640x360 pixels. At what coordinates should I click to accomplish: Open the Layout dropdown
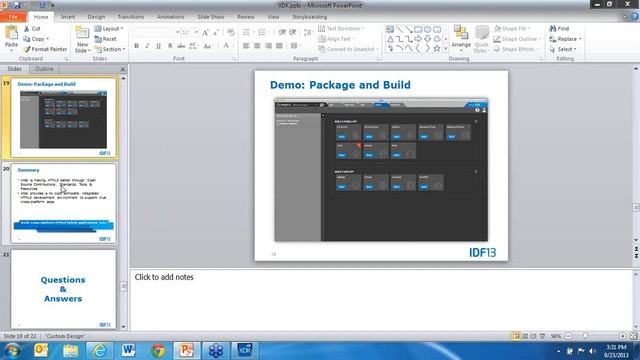pos(109,29)
